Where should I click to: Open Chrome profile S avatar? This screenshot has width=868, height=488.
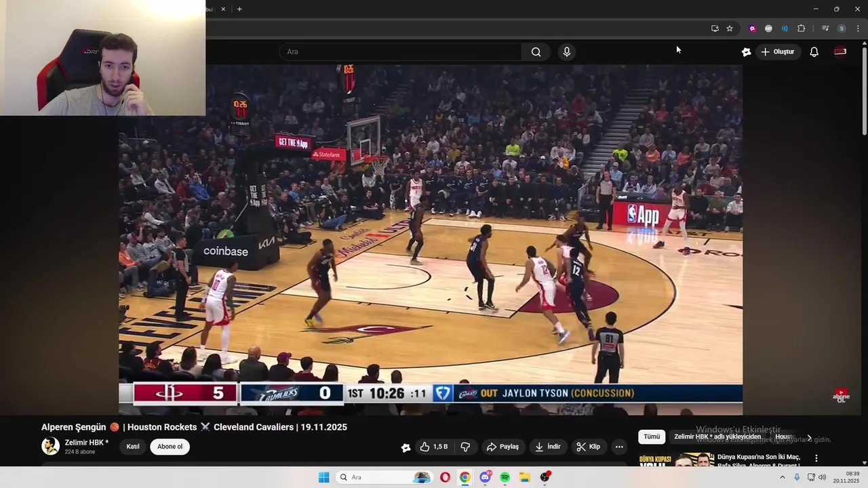point(842,28)
